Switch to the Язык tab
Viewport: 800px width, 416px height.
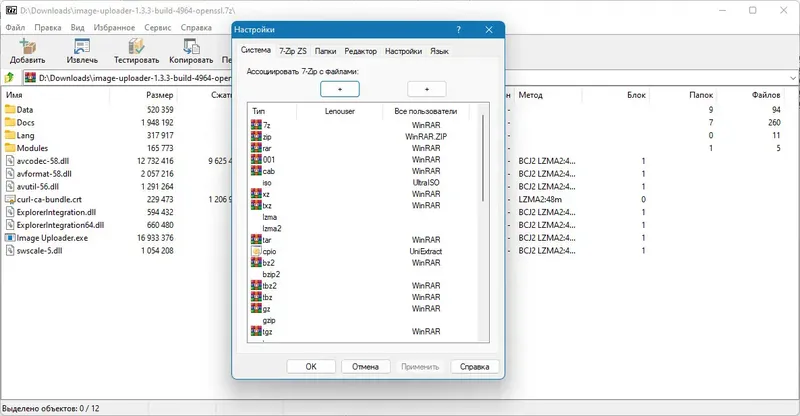439,51
